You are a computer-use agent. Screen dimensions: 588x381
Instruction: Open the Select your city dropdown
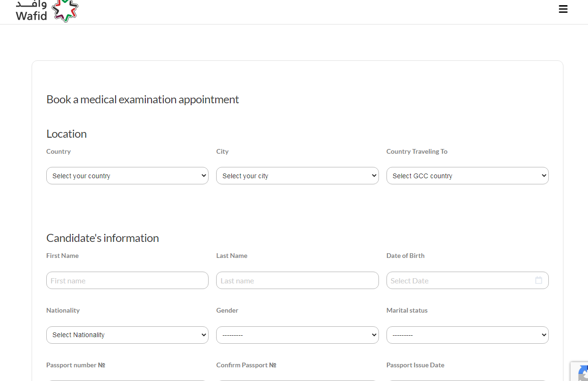[297, 176]
